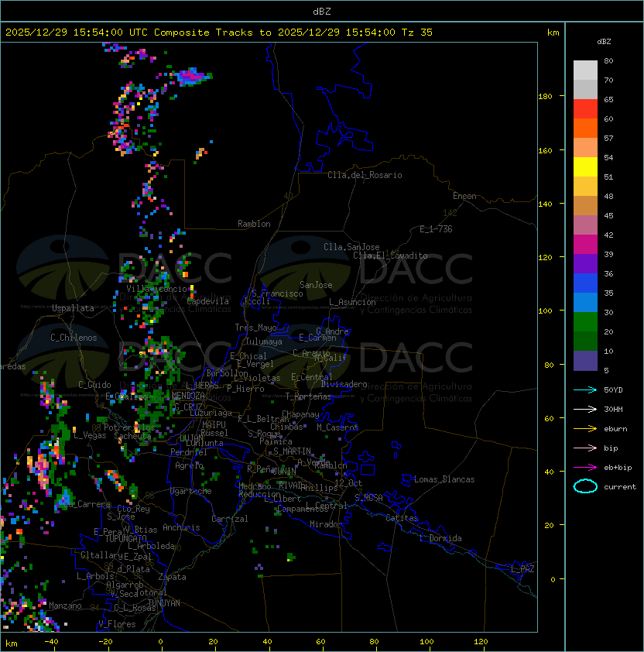Click the 'Anchoris' place label

tap(181, 527)
